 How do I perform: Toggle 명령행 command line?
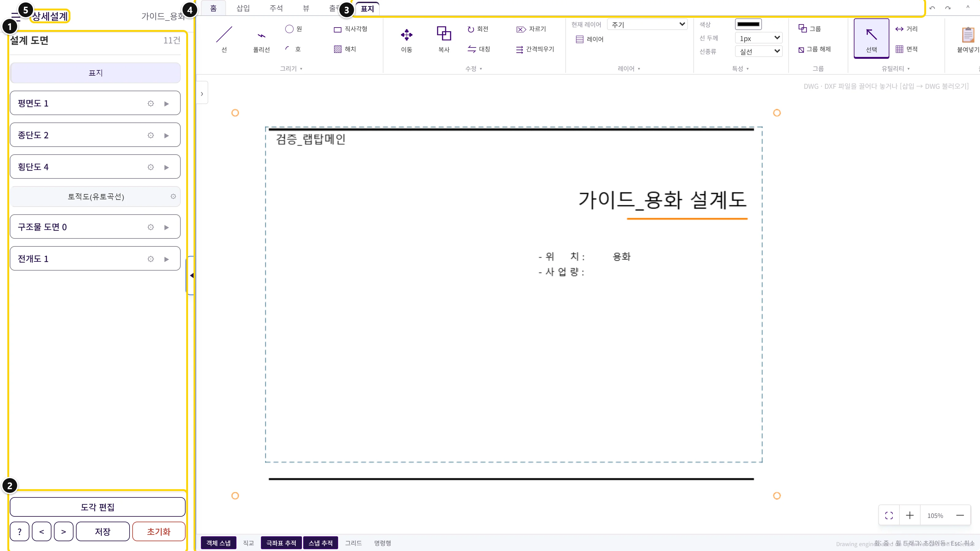tap(382, 543)
